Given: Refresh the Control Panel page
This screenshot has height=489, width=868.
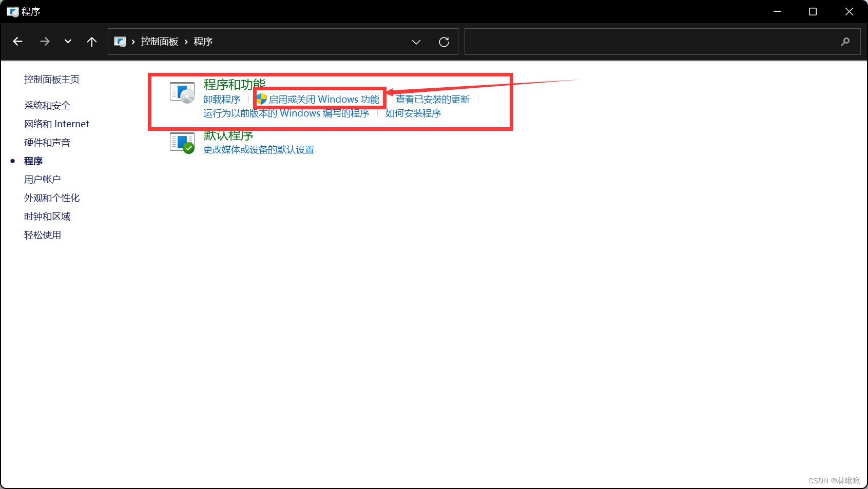Looking at the screenshot, I should click(444, 42).
